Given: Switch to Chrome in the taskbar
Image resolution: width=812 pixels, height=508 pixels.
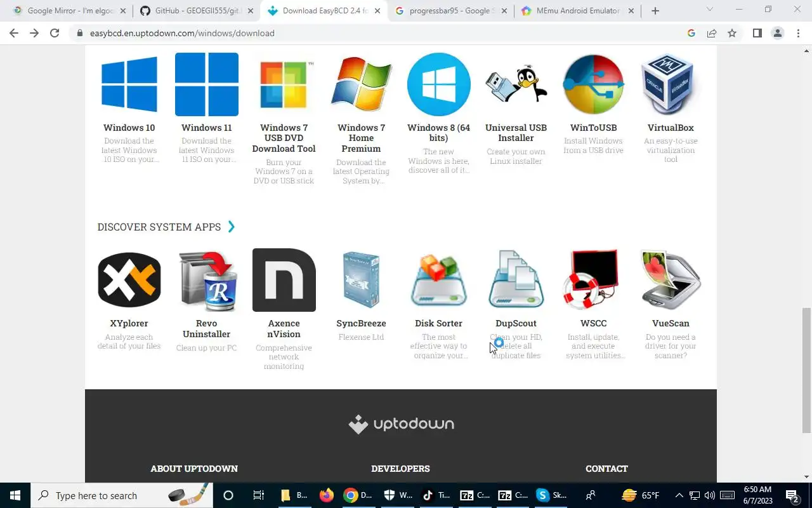Looking at the screenshot, I should point(357,495).
